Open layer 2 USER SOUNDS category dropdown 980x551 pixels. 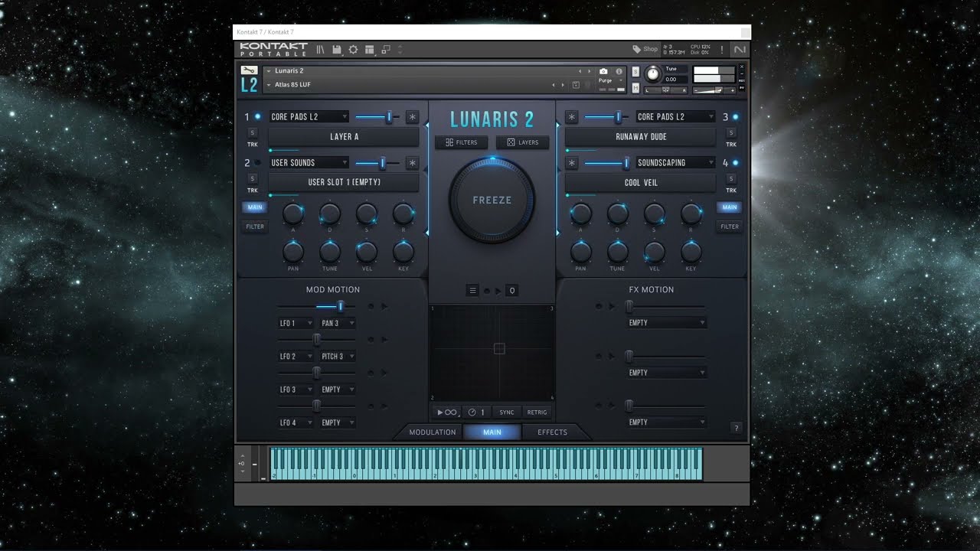(x=309, y=163)
